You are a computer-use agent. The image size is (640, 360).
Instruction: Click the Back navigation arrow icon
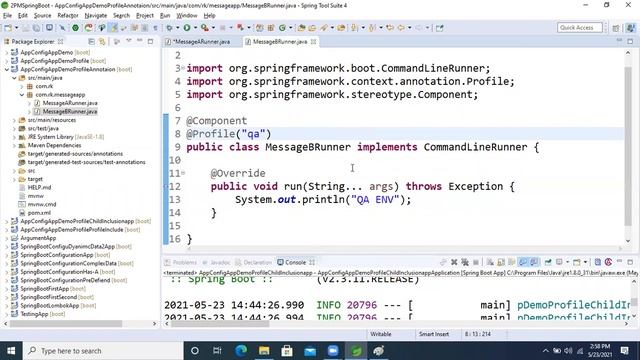[401, 28]
